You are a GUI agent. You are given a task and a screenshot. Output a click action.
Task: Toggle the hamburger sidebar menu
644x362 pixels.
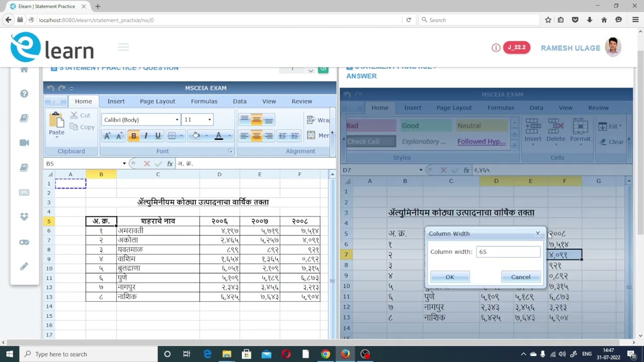click(123, 47)
